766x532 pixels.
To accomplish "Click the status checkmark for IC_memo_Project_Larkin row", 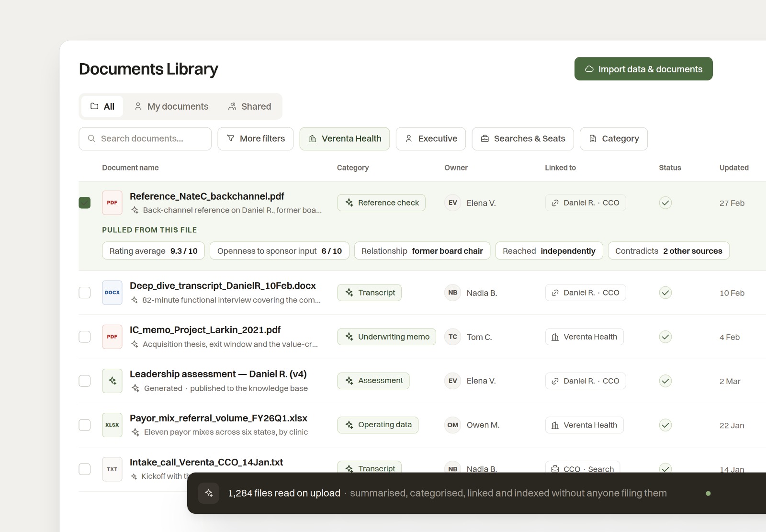I will (x=665, y=337).
